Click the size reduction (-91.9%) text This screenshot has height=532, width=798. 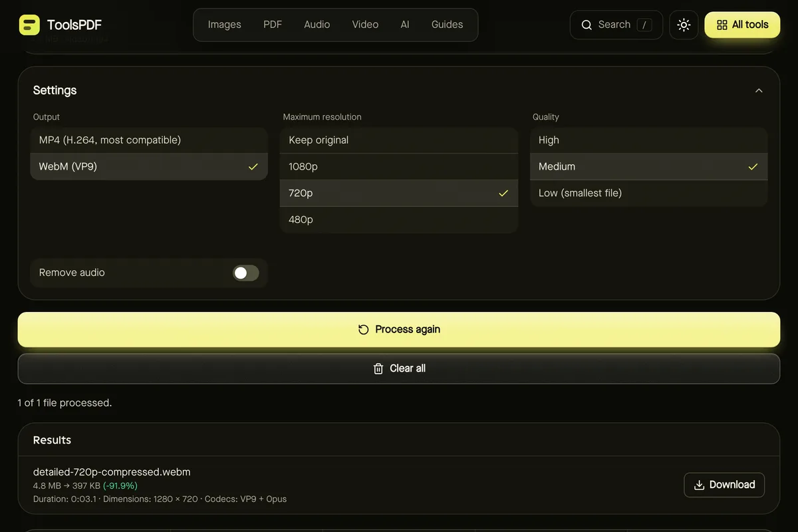tap(120, 486)
